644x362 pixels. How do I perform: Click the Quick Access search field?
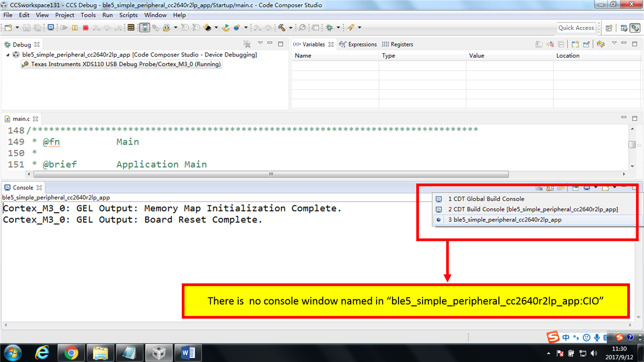[576, 28]
